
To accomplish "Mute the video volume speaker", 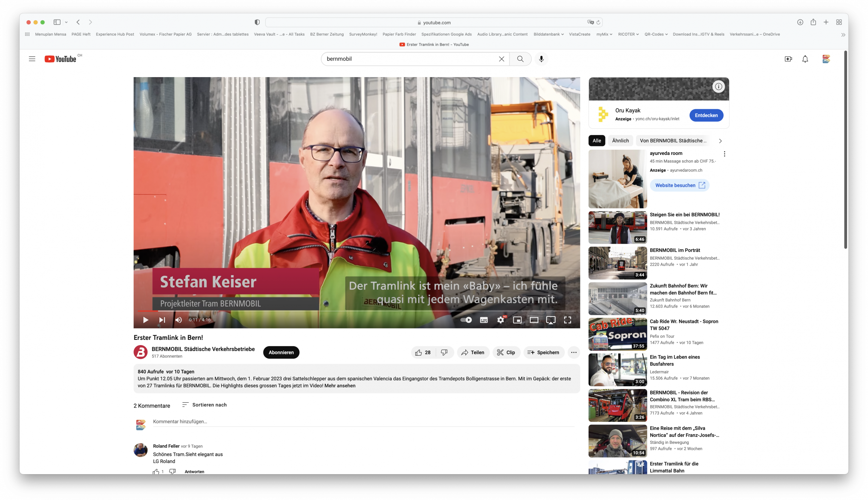I will pyautogui.click(x=178, y=320).
